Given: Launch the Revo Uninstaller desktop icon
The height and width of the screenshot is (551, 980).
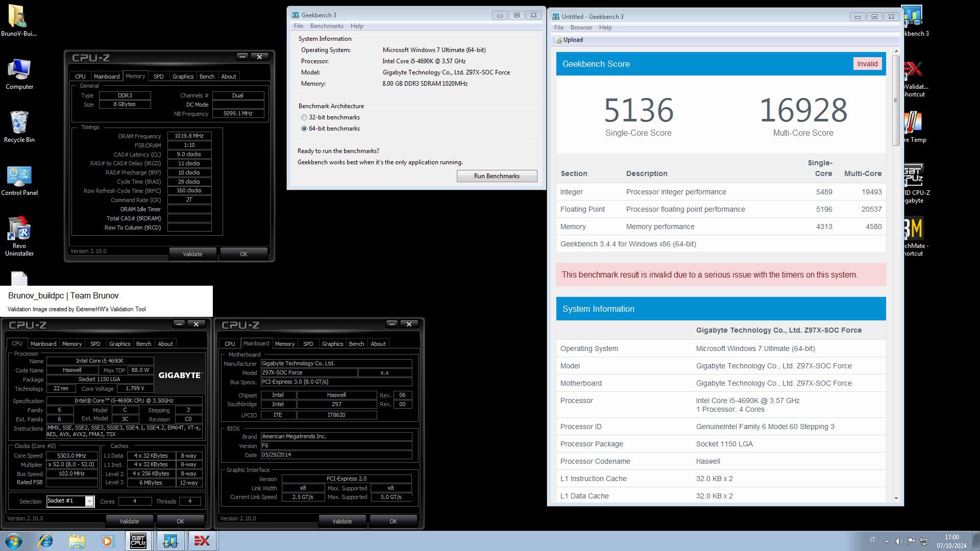Looking at the screenshot, I should click(x=19, y=236).
